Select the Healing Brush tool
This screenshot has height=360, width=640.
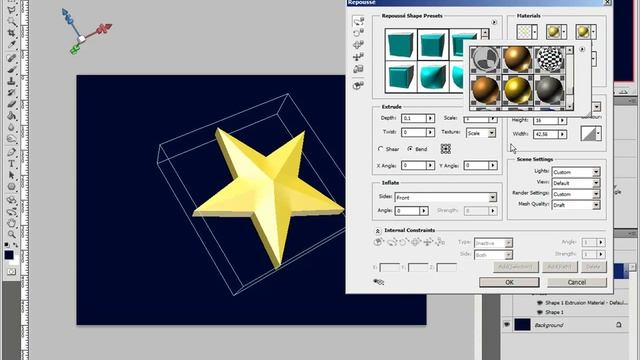[11, 58]
